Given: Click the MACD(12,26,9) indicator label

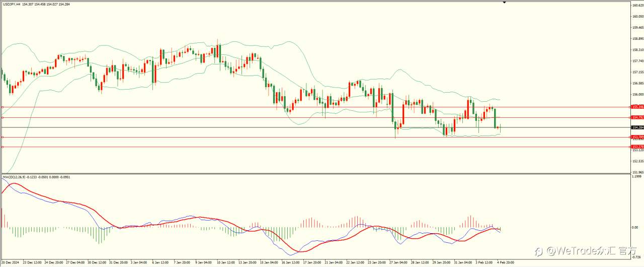Looking at the screenshot, I should 15,177.
